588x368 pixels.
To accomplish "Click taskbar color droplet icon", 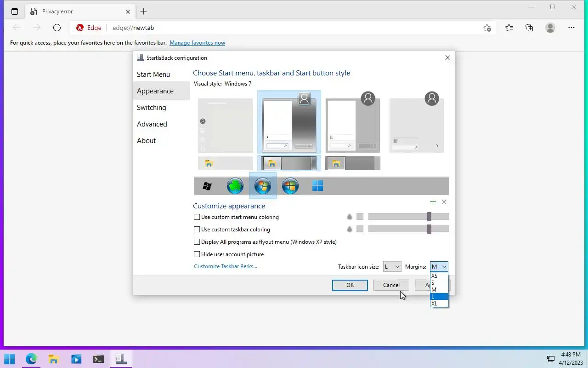I will (349, 229).
